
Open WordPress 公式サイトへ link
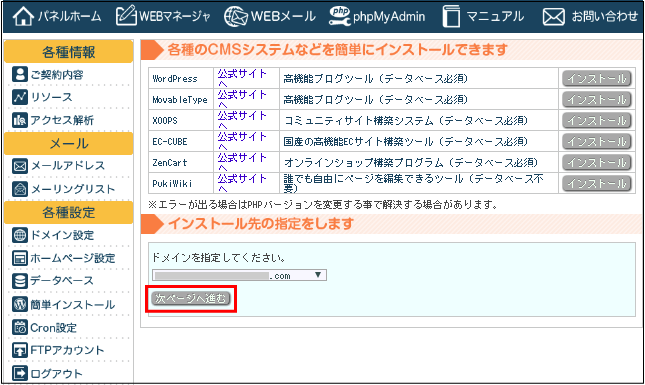point(242,78)
